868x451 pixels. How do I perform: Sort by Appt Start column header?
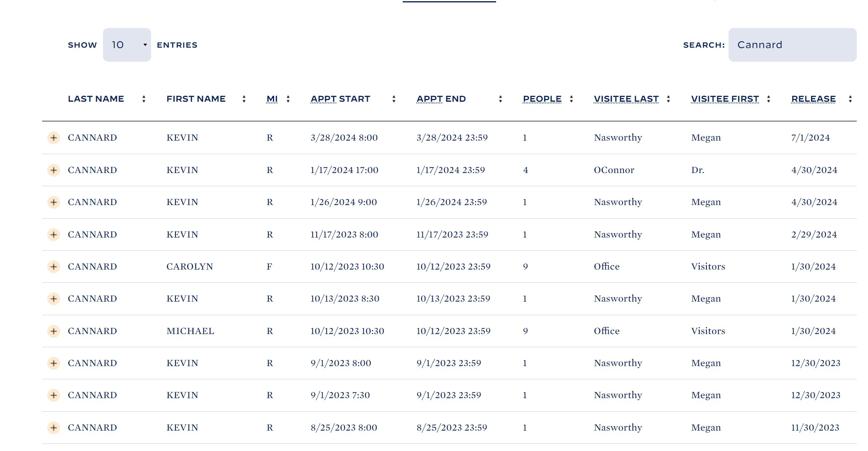pyautogui.click(x=340, y=99)
